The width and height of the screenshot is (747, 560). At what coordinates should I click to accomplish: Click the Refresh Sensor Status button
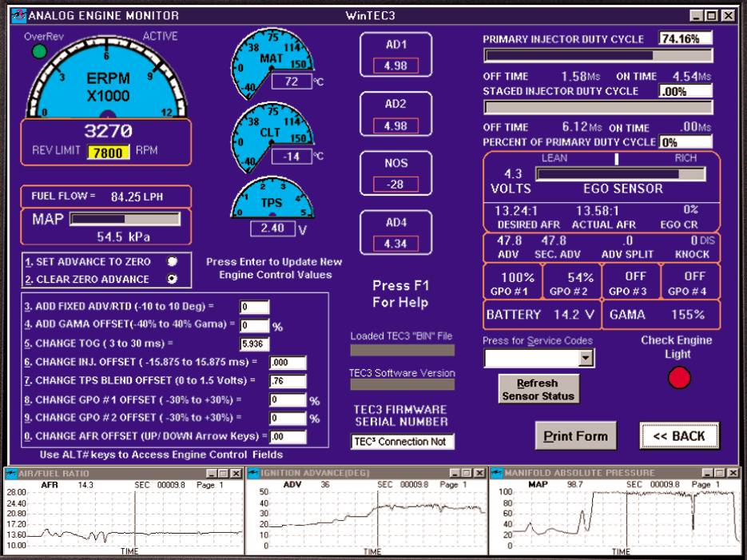click(x=538, y=389)
